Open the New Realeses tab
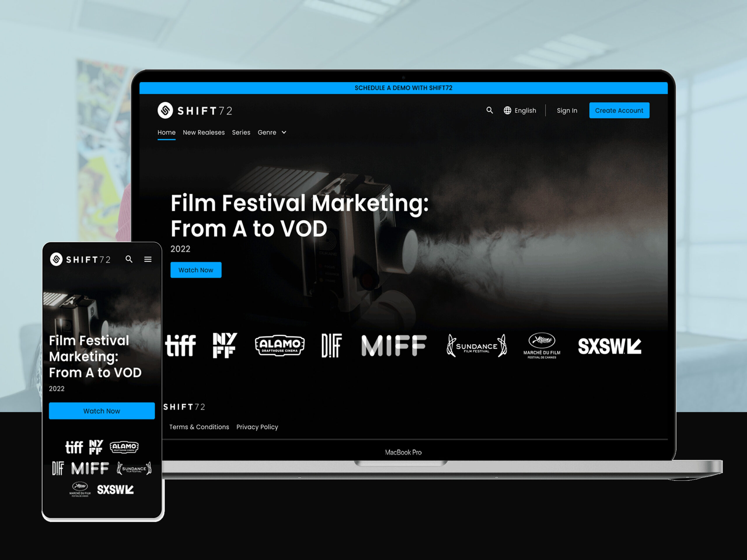The width and height of the screenshot is (747, 560). [x=204, y=132]
